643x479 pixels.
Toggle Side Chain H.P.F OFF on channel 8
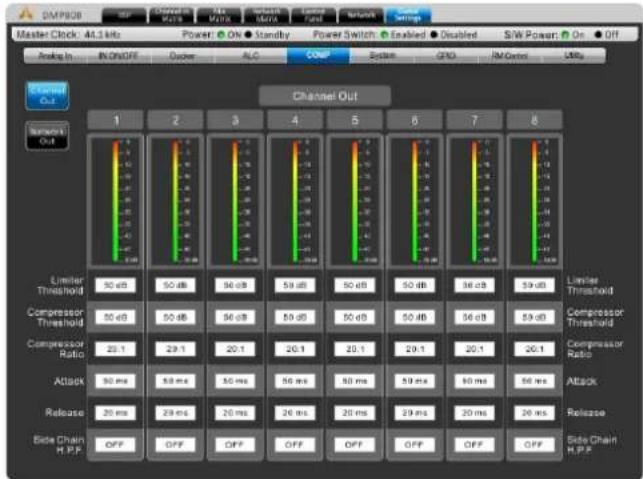click(x=534, y=445)
